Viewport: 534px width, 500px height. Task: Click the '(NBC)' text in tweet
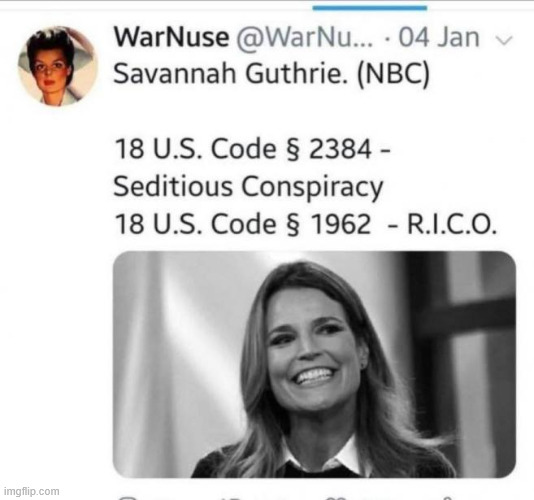(x=393, y=75)
